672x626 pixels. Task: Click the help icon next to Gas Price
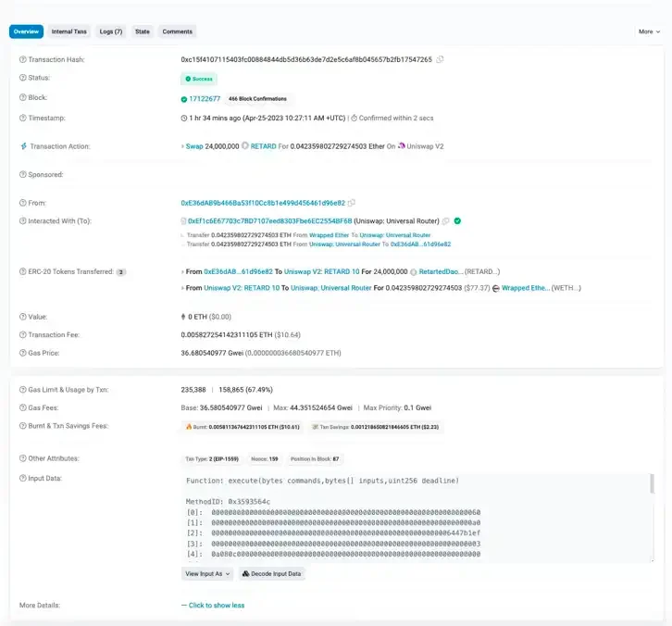click(23, 353)
